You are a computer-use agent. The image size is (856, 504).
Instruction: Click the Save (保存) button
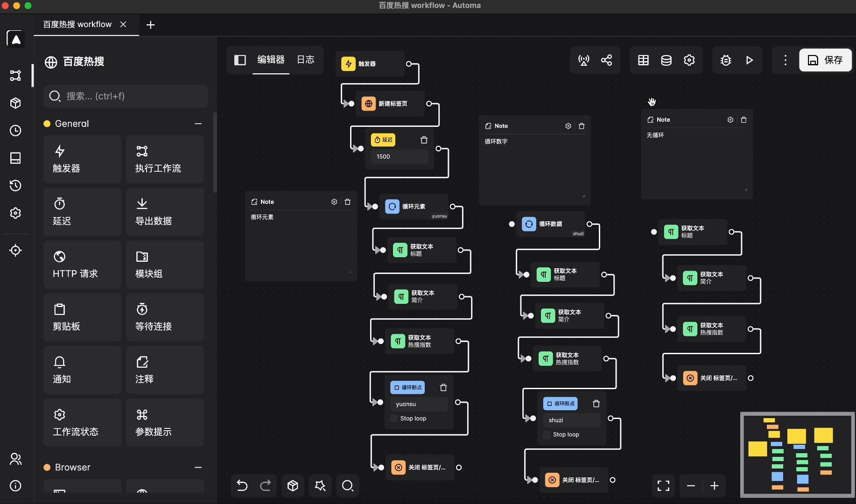[x=825, y=60]
